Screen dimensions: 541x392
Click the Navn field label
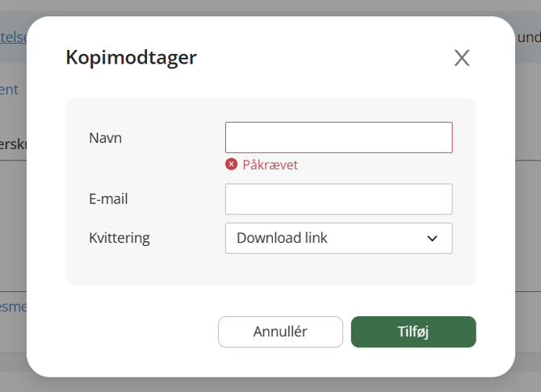105,138
